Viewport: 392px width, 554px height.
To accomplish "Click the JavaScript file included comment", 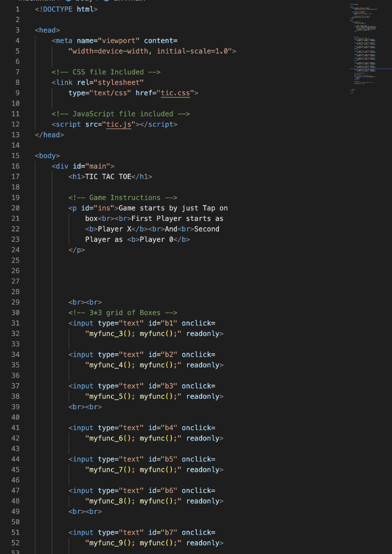I will point(121,114).
